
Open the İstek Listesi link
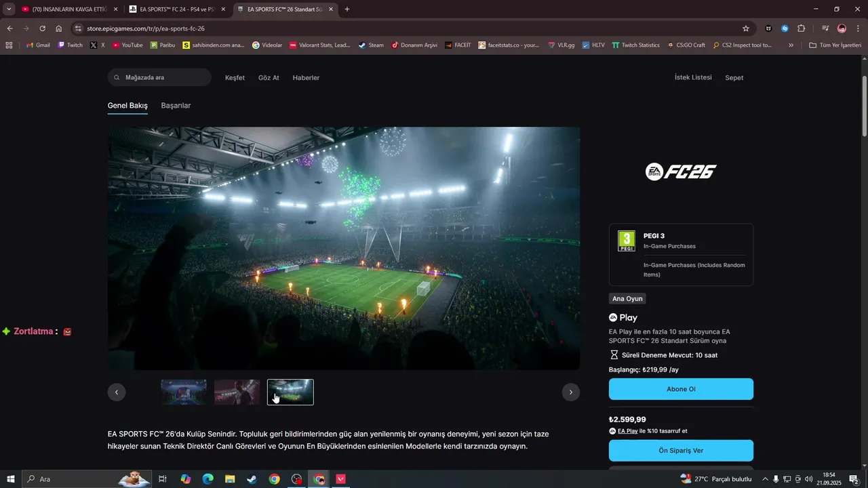click(x=693, y=77)
